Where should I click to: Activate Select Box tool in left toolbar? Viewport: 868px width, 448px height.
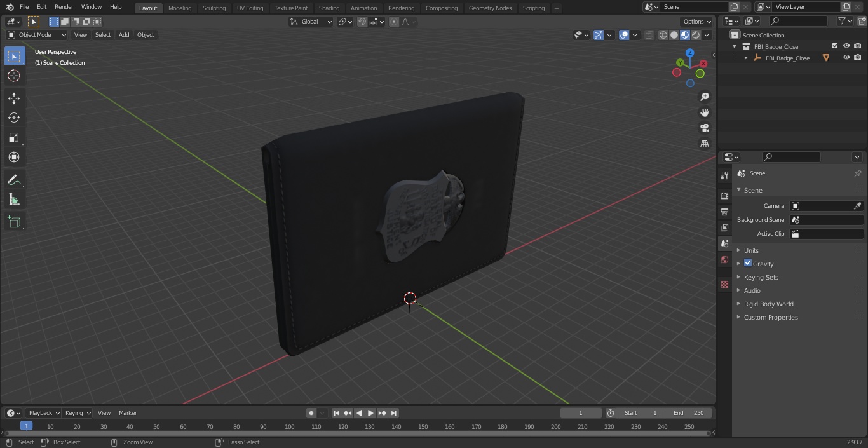tap(14, 56)
